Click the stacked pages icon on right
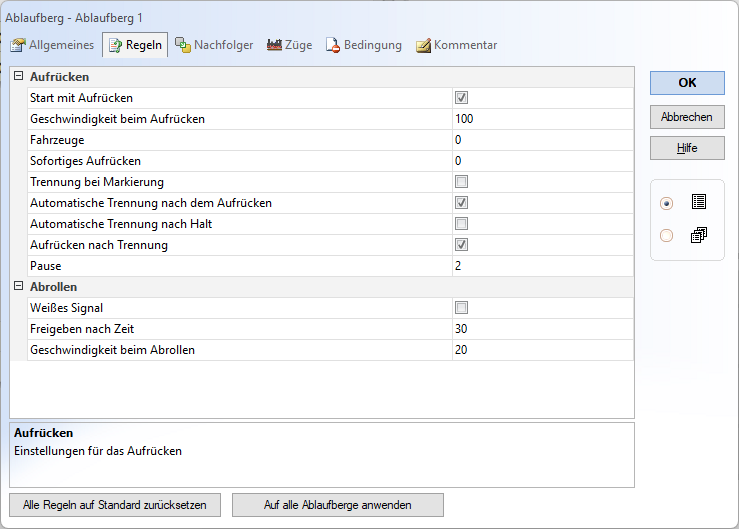This screenshot has height=529, width=739. (698, 235)
